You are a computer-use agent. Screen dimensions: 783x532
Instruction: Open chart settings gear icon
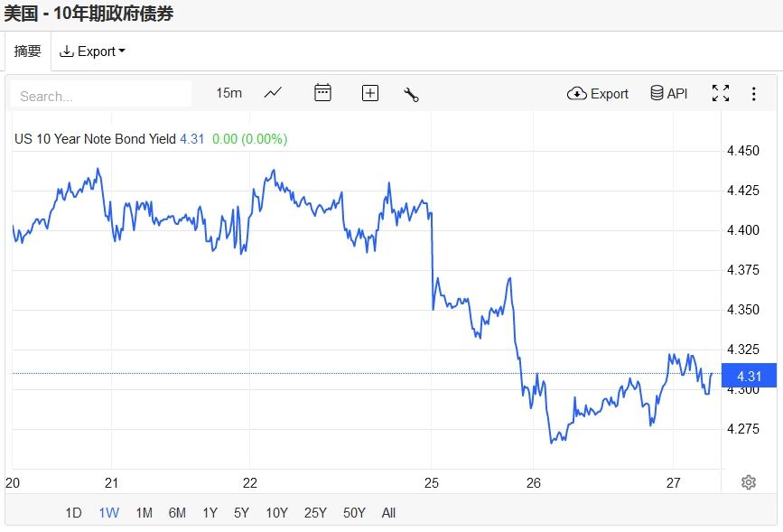748,482
